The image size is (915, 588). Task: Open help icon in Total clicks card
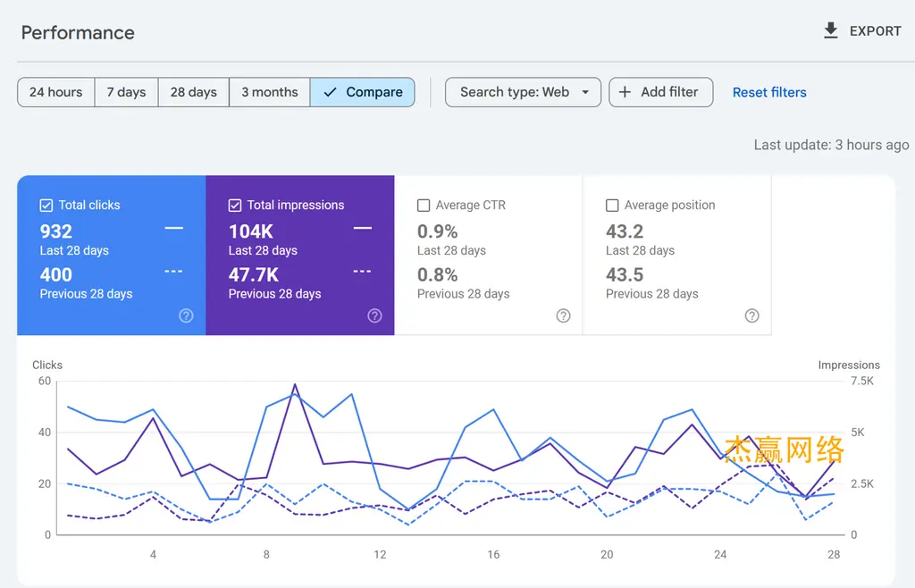pyautogui.click(x=186, y=315)
